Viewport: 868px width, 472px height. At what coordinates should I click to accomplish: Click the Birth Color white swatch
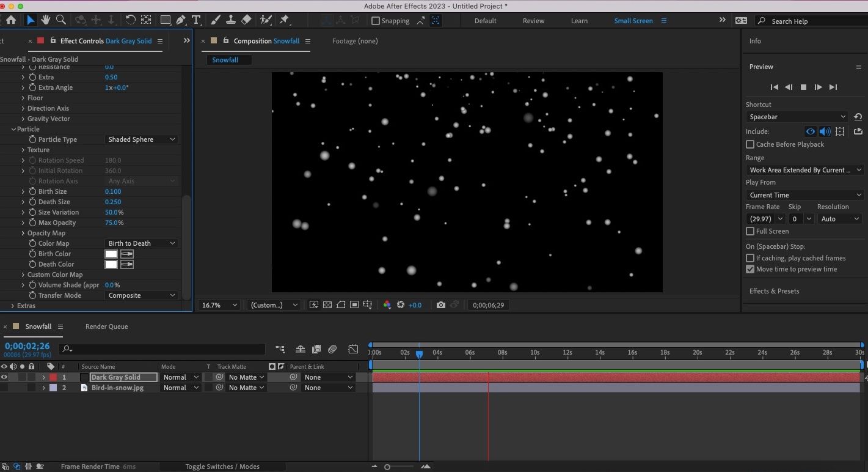tap(111, 254)
